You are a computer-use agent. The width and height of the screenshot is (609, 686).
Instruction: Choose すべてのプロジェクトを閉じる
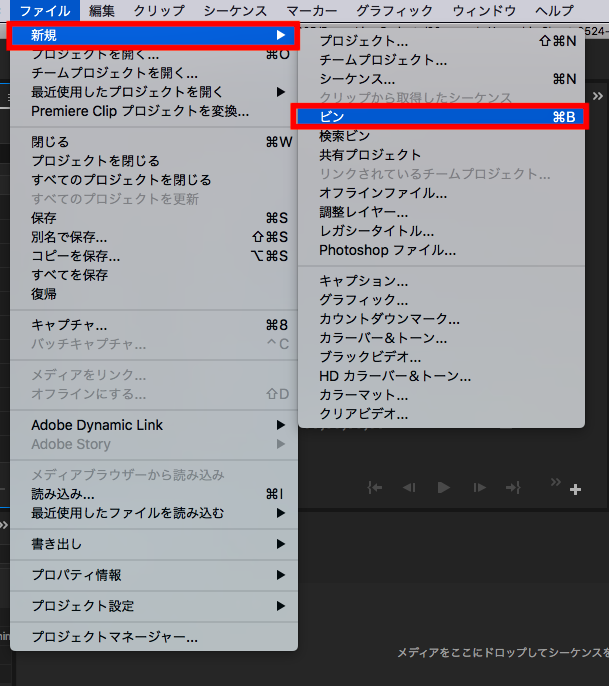(x=154, y=180)
